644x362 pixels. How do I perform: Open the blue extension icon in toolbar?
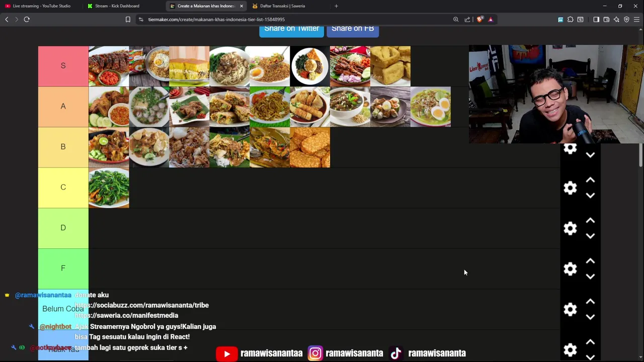point(560,19)
